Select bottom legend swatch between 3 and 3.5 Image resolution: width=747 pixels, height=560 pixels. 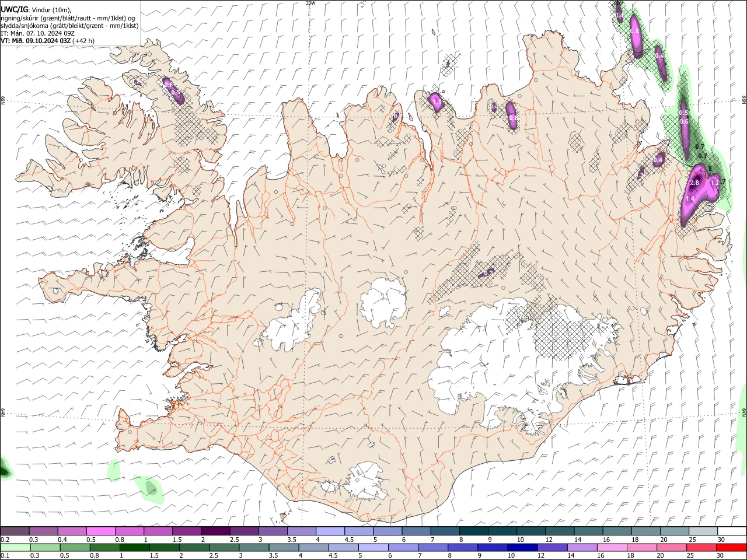[254, 548]
